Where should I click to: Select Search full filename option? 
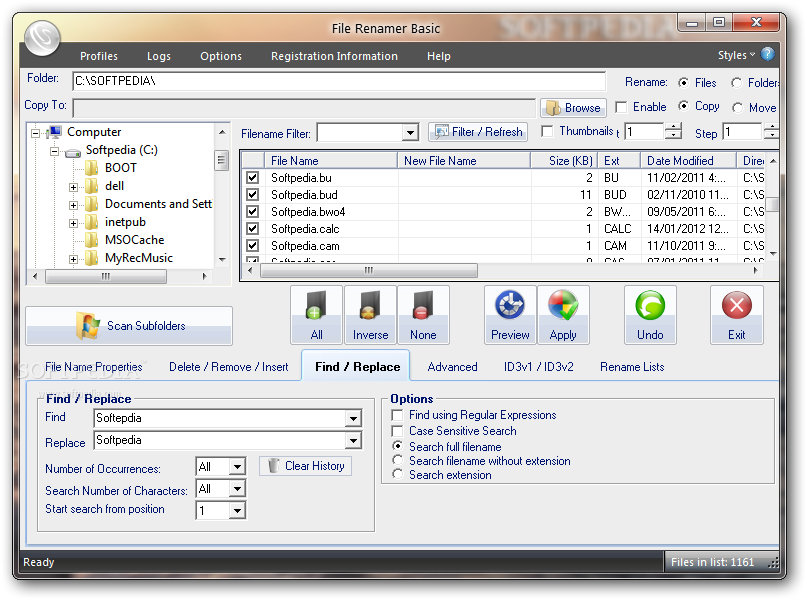[x=397, y=446]
